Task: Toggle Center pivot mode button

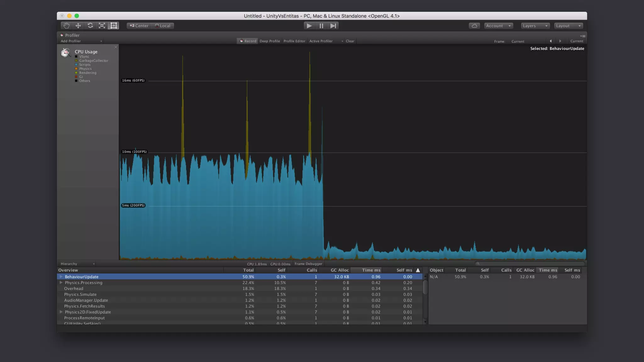Action: click(139, 26)
